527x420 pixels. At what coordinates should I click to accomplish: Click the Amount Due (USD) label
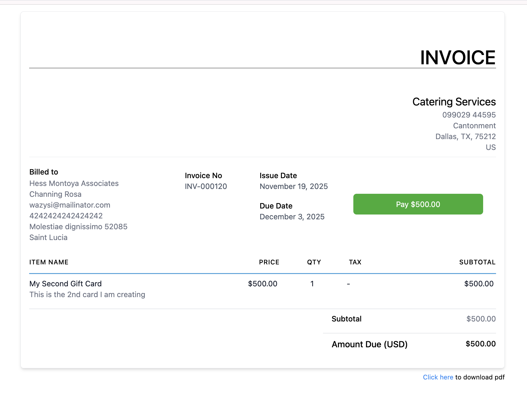(370, 344)
